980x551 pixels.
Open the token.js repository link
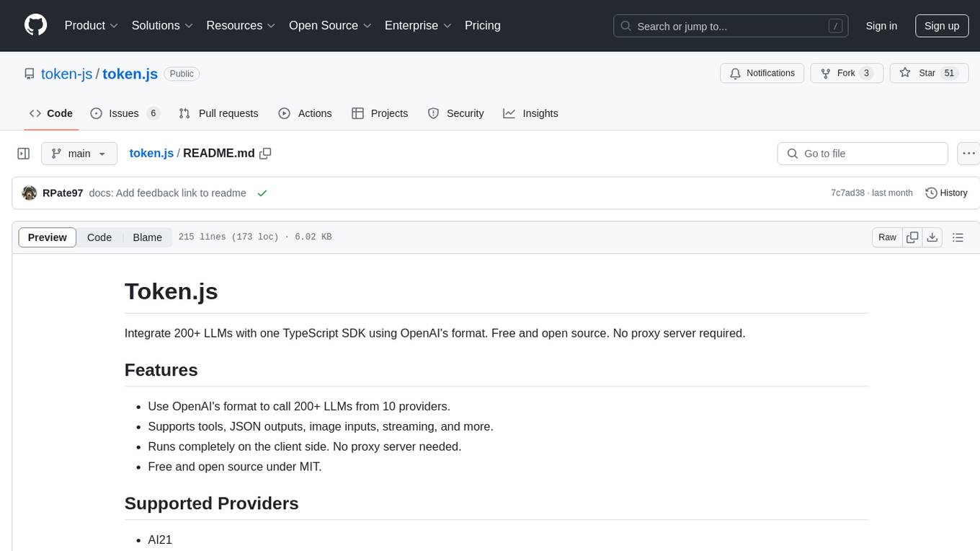(130, 74)
